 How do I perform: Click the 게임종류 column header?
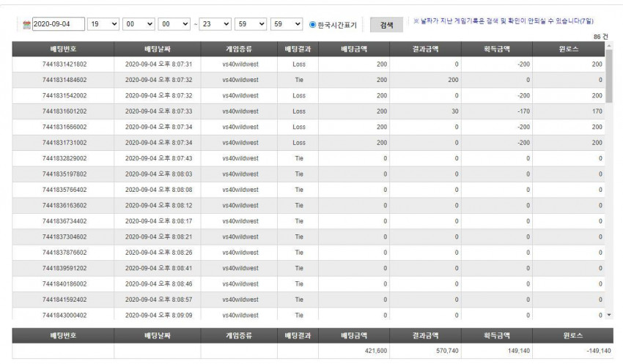239,49
